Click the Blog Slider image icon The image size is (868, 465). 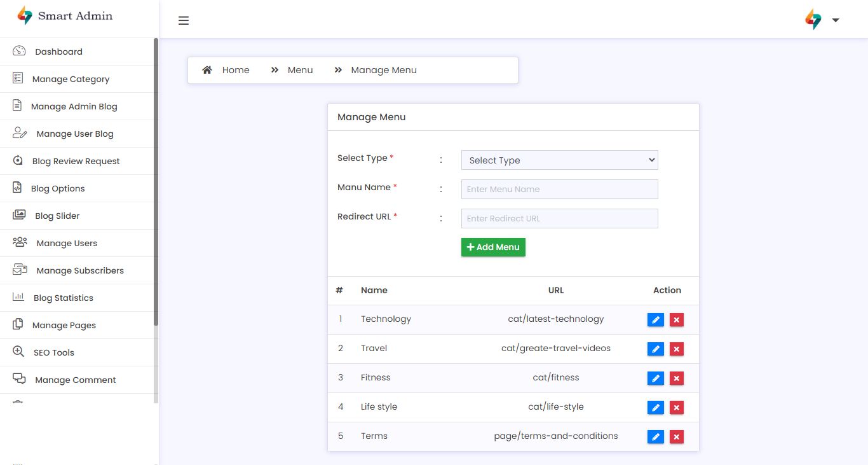[x=19, y=215]
